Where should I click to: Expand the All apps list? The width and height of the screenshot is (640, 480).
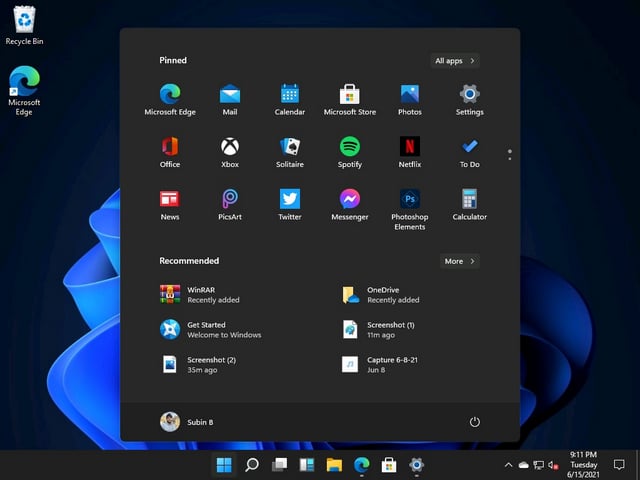click(455, 61)
